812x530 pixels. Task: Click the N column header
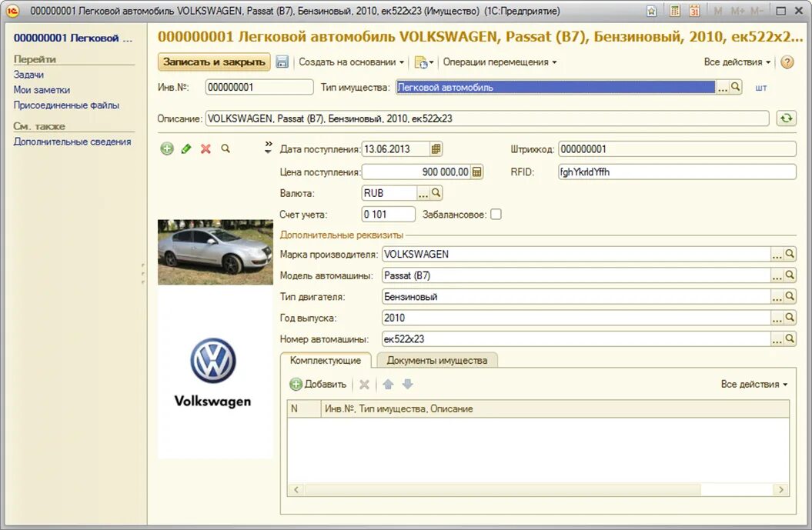click(x=304, y=409)
